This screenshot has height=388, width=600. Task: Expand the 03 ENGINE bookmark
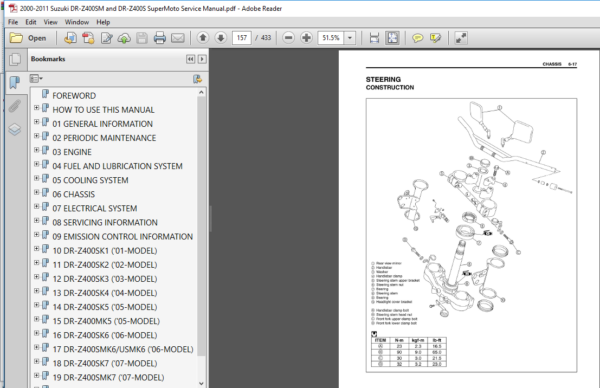coord(36,150)
